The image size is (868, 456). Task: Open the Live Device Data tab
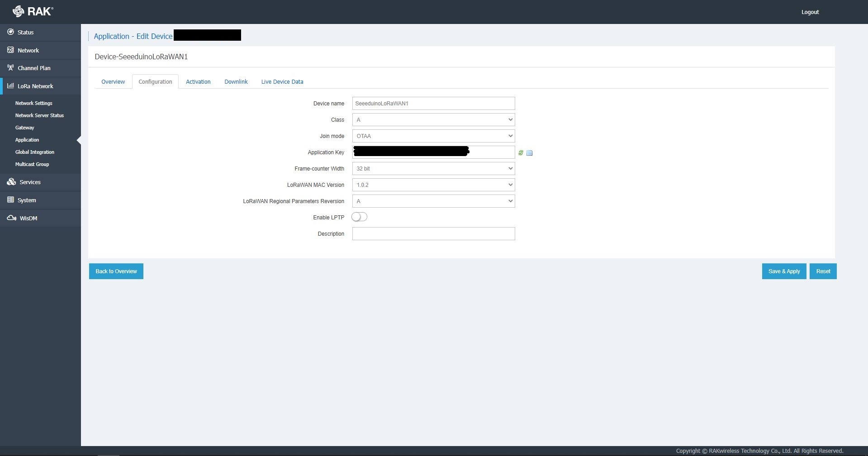click(282, 82)
